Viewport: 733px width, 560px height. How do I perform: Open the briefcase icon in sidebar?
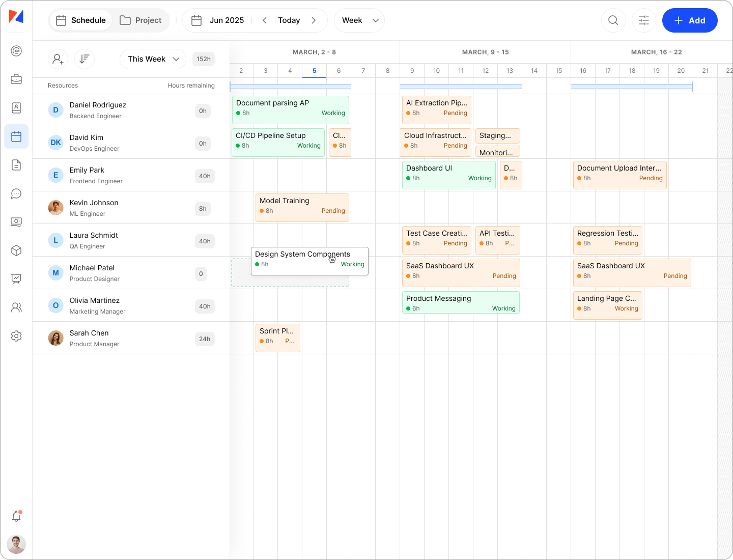tap(16, 79)
